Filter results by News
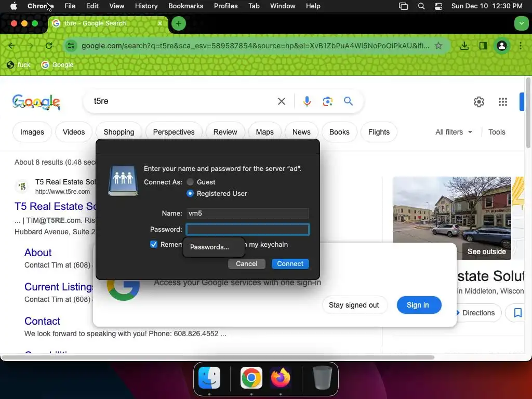532x399 pixels. 301,132
